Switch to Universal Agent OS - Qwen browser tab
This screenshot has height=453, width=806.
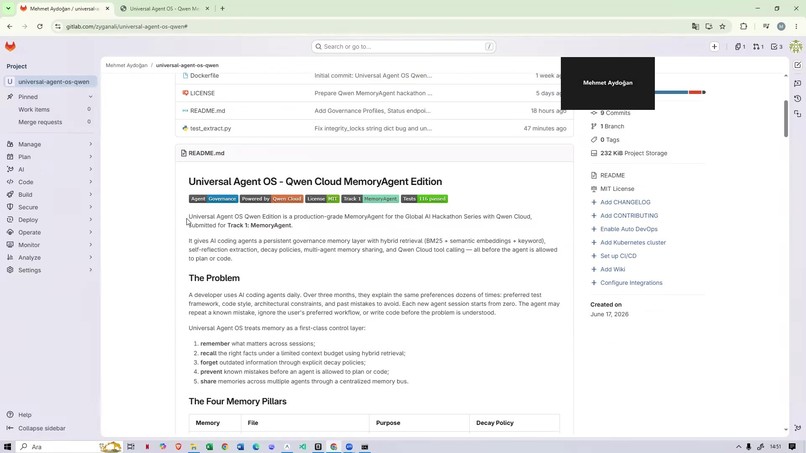click(x=165, y=9)
